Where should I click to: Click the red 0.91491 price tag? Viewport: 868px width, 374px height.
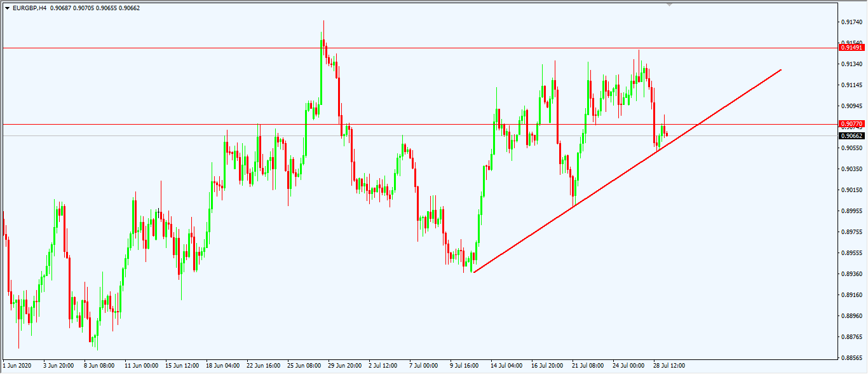tap(851, 48)
